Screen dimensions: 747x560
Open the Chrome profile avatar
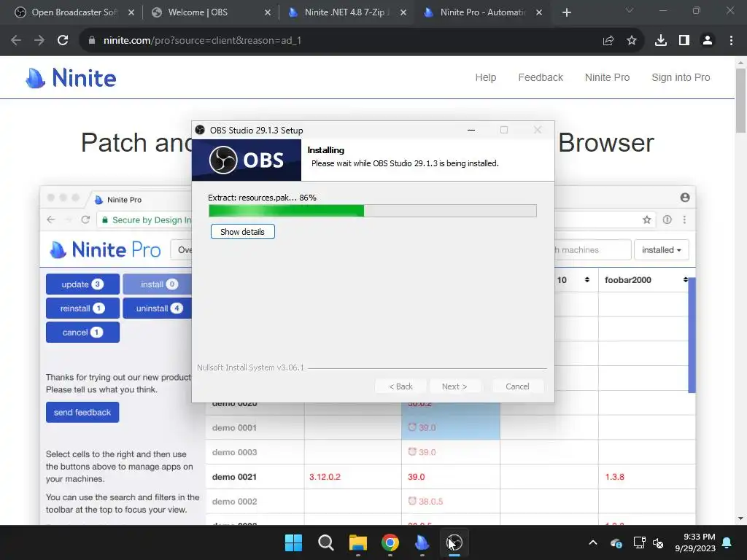pyautogui.click(x=708, y=41)
